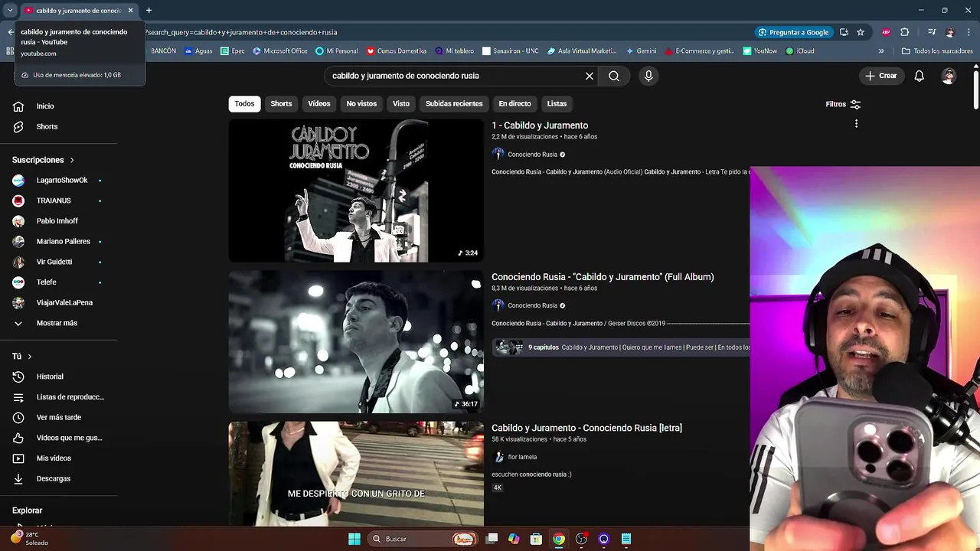Select the Visto filter chip
The height and width of the screenshot is (551, 980).
pos(401,103)
